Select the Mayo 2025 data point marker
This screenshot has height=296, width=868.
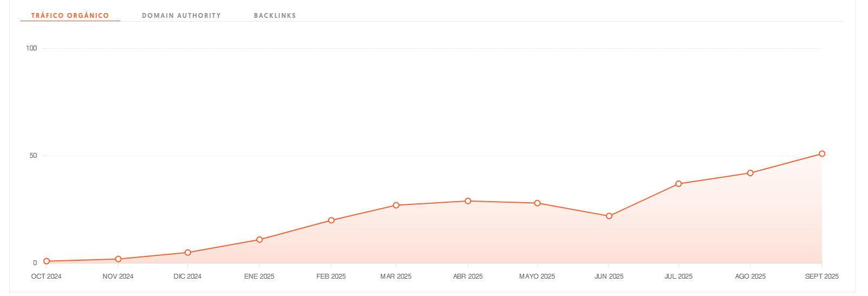537,203
